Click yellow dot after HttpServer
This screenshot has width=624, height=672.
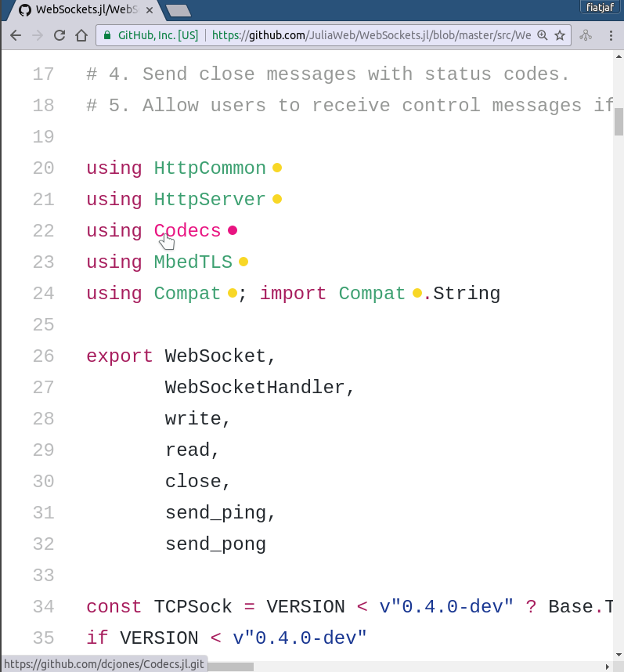pos(277,199)
